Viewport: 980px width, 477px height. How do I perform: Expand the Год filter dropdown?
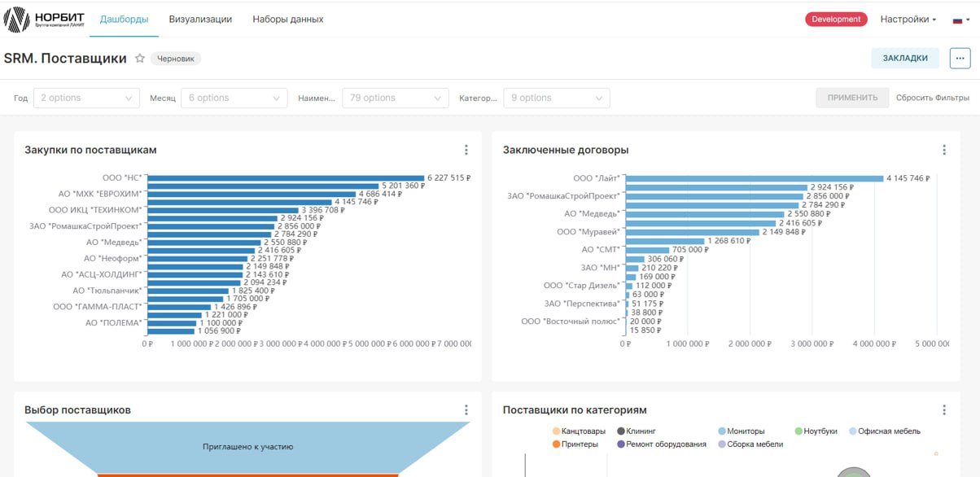tap(86, 98)
